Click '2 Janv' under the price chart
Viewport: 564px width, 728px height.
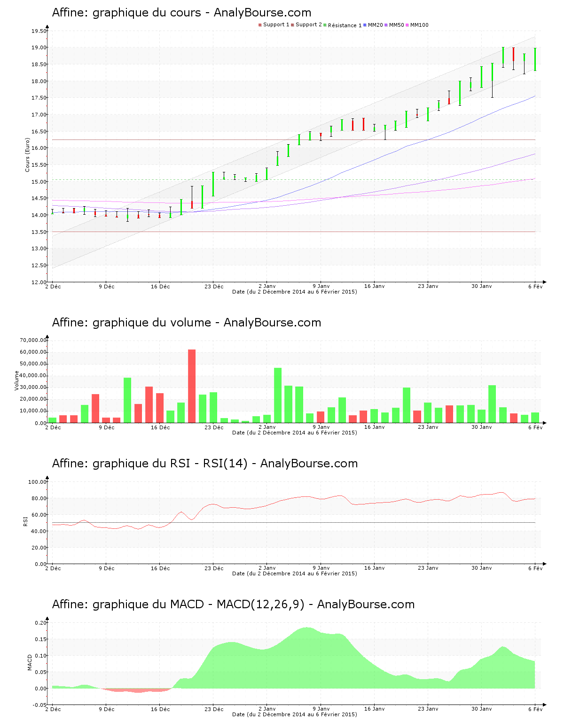pyautogui.click(x=267, y=287)
